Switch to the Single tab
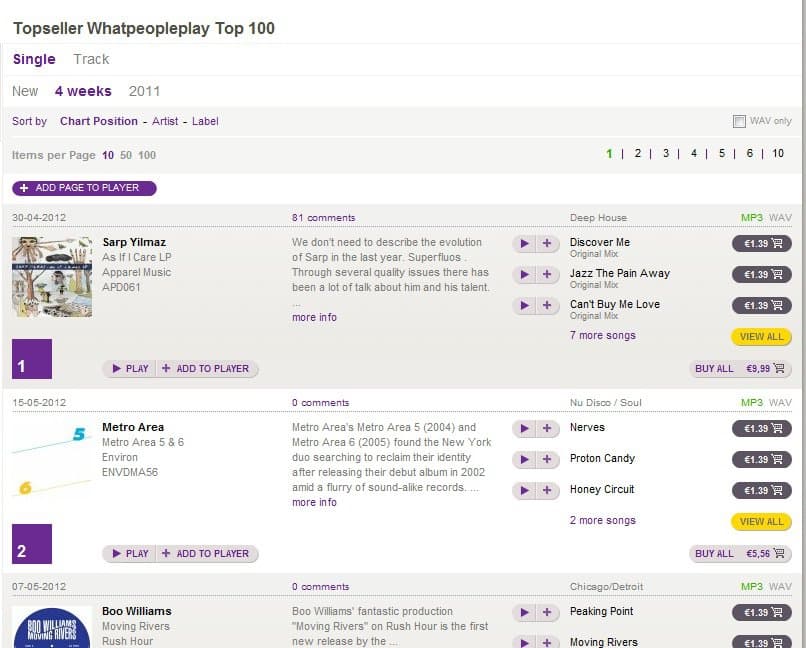Screen dimensions: 806x648 coord(34,59)
